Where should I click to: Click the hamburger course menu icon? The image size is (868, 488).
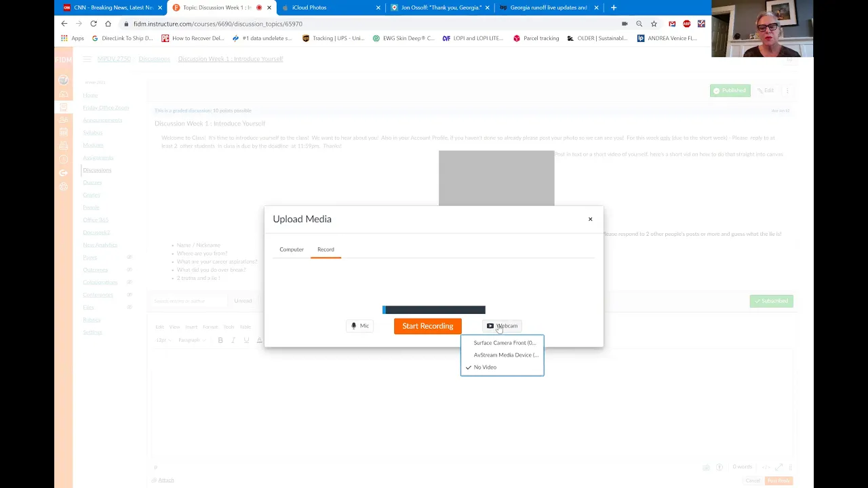(x=87, y=59)
